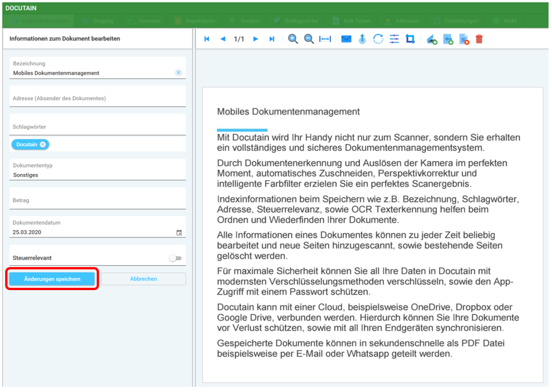Viewport: 552px width, 392px height.
Task: Jump to the last page
Action: click(272, 39)
